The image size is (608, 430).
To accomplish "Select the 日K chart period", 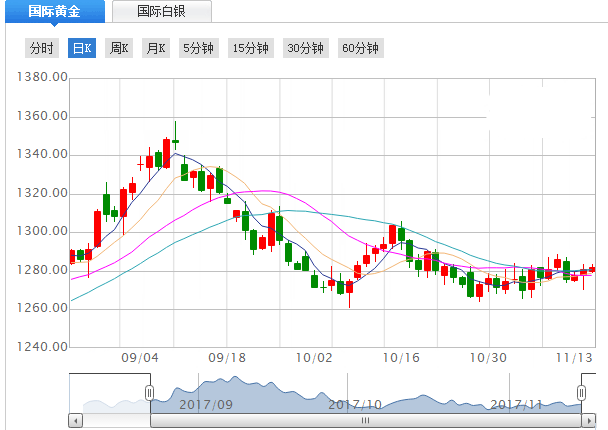I will pos(81,48).
